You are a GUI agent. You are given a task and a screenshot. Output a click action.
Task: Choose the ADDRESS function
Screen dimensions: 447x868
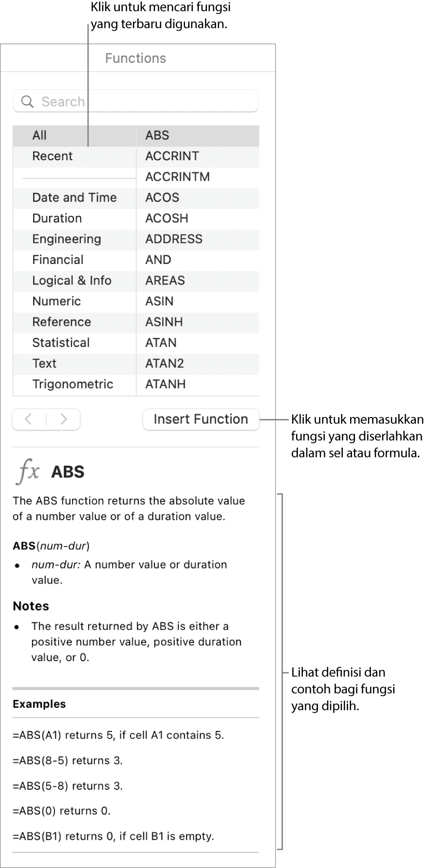point(174,239)
